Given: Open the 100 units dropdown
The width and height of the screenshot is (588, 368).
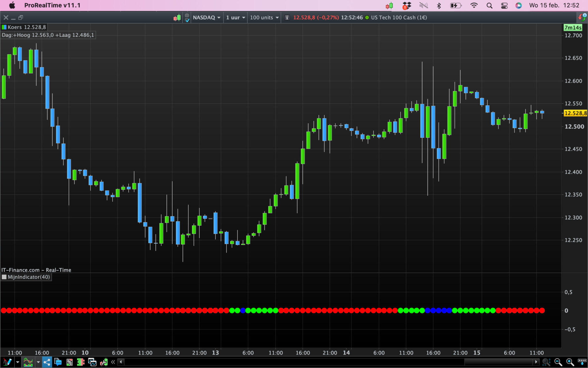Looking at the screenshot, I should pos(264,18).
